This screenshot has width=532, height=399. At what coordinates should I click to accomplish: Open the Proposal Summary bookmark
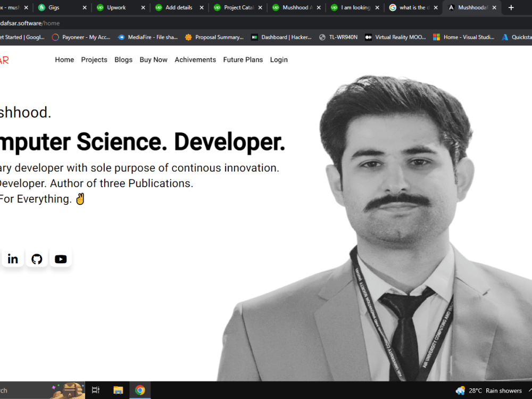214,37
